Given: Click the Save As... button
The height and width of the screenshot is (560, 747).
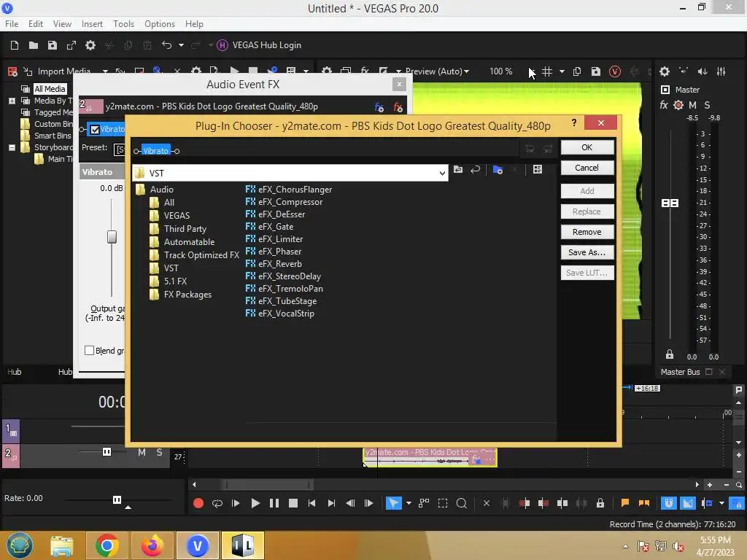Looking at the screenshot, I should coord(587,252).
